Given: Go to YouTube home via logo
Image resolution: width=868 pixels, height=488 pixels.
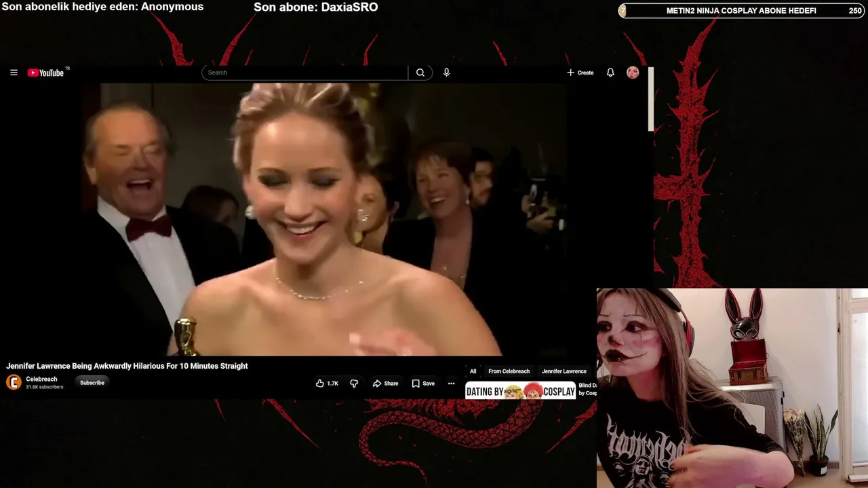Looking at the screenshot, I should click(46, 73).
